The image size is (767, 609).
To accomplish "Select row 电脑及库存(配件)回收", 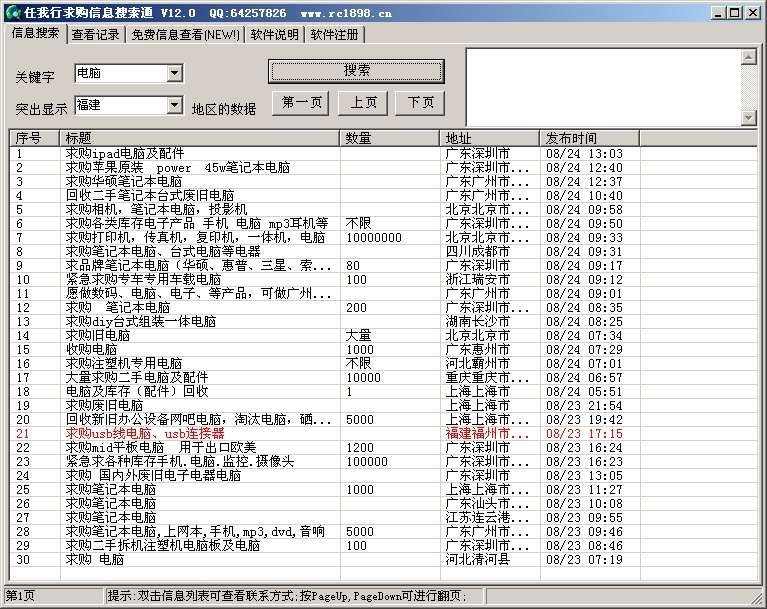I will [x=384, y=391].
